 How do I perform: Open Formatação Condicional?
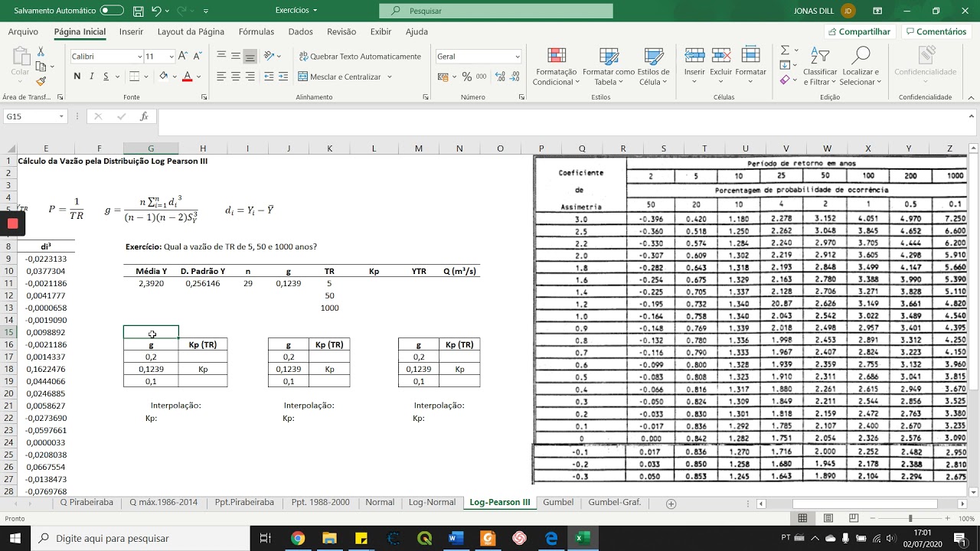coord(557,67)
